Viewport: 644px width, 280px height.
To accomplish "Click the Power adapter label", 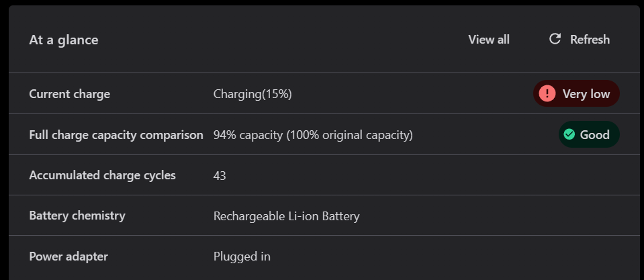I will click(x=68, y=256).
